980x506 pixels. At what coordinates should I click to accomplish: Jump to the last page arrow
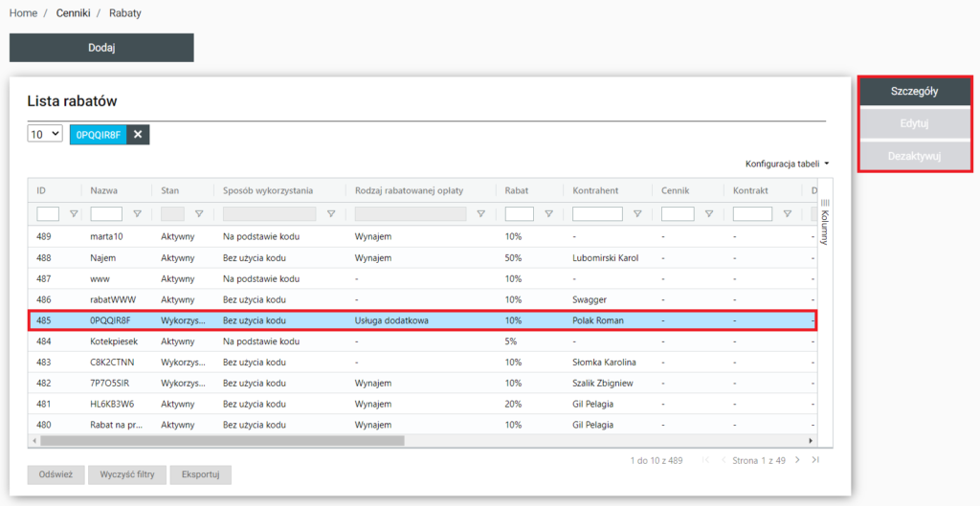pyautogui.click(x=815, y=460)
